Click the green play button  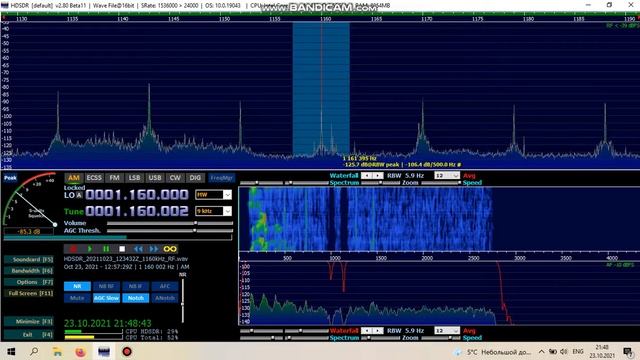click(90, 249)
